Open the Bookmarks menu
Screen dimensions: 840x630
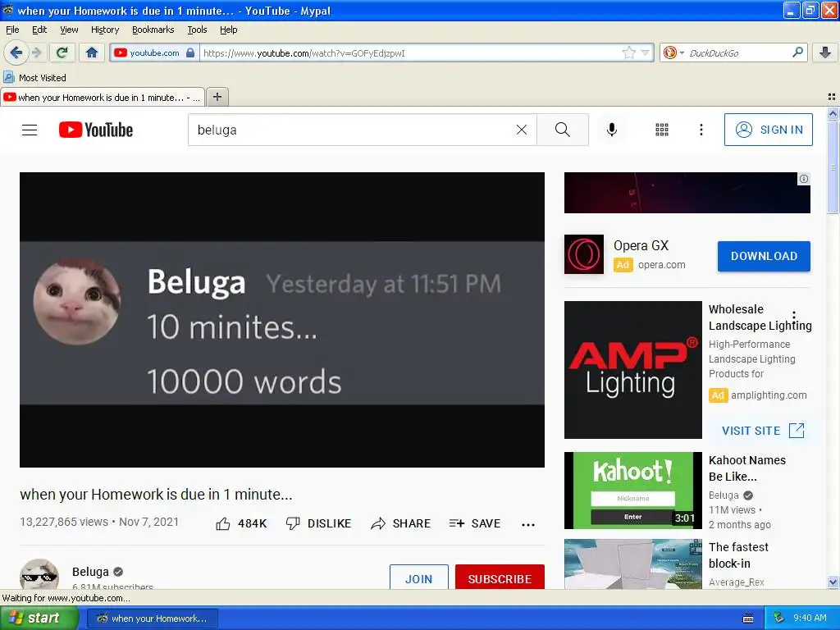pos(153,30)
